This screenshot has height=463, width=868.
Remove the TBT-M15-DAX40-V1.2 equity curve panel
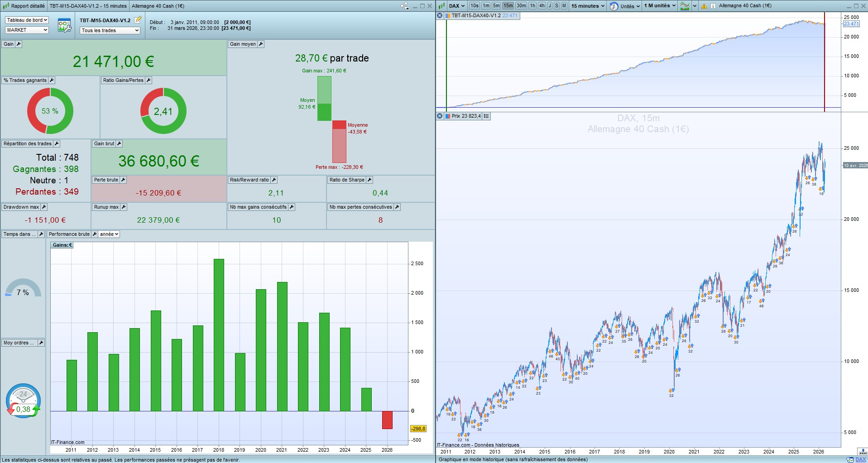point(439,15)
